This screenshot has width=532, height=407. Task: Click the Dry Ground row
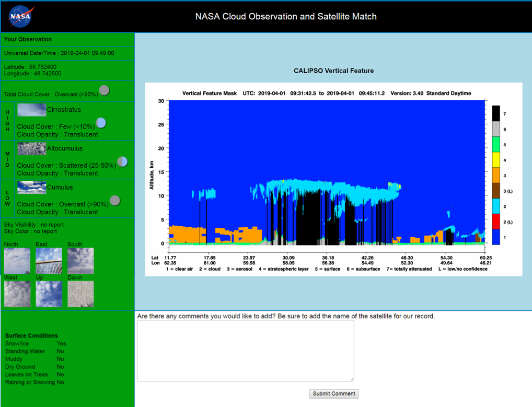34,367
